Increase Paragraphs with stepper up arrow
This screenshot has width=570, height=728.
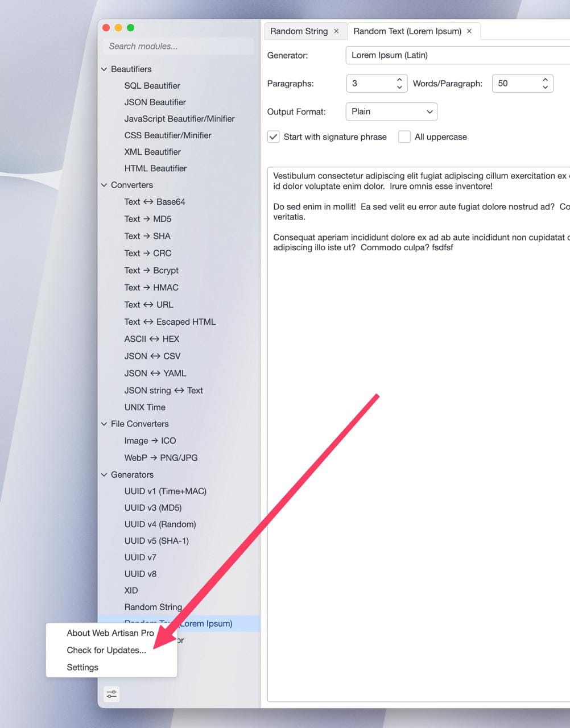pyautogui.click(x=399, y=80)
